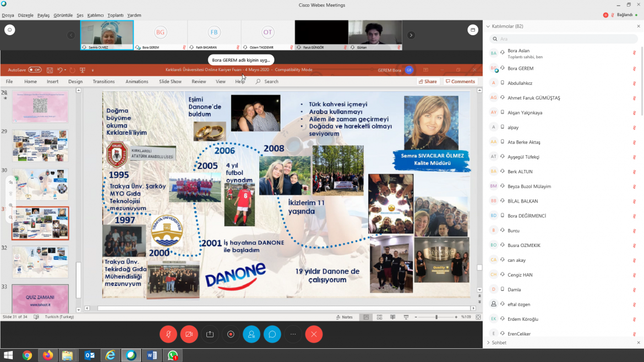Open Google Chrome from the taskbar

click(27, 355)
